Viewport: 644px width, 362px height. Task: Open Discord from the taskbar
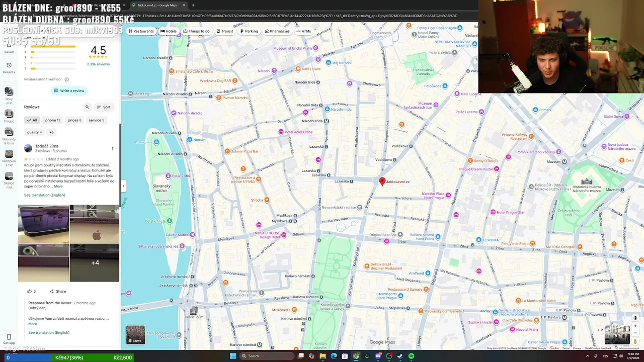(x=378, y=356)
